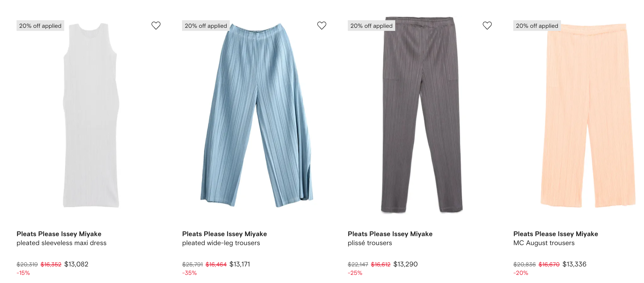The height and width of the screenshot is (283, 644).
Task: Open the blue pleated wide-leg trousers image
Action: 257,115
